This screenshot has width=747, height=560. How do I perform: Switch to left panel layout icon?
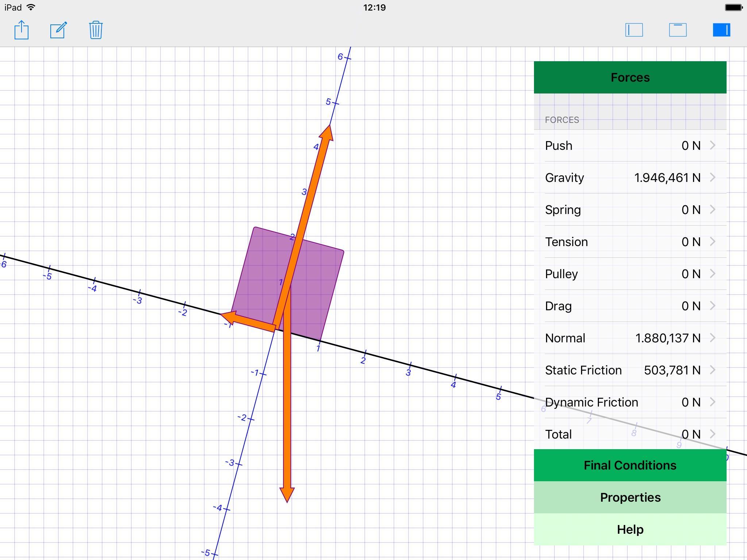click(x=634, y=30)
